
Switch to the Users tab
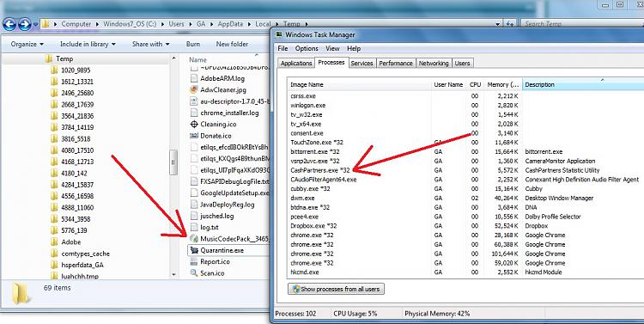tap(462, 64)
